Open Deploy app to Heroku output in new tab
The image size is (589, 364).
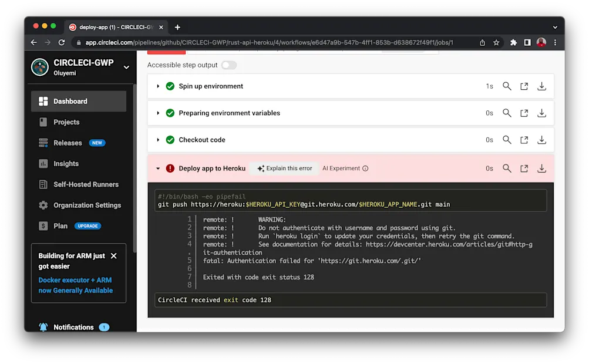click(x=524, y=168)
